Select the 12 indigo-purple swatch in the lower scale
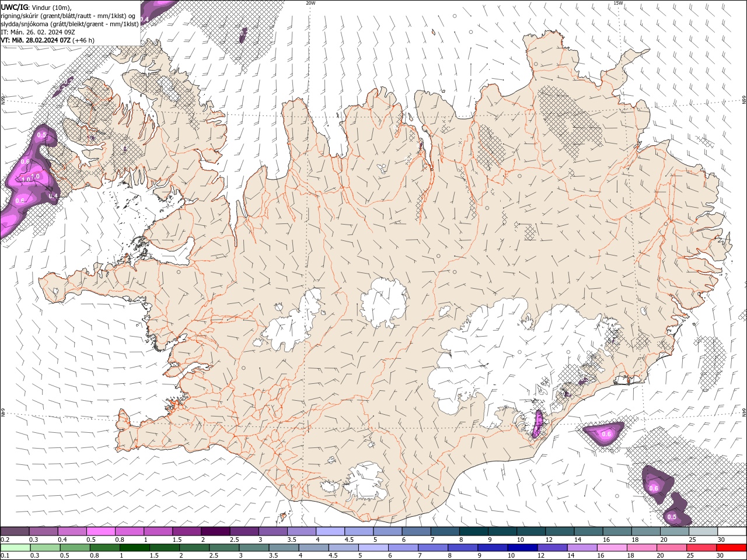This screenshot has width=747, height=560. 552,548
